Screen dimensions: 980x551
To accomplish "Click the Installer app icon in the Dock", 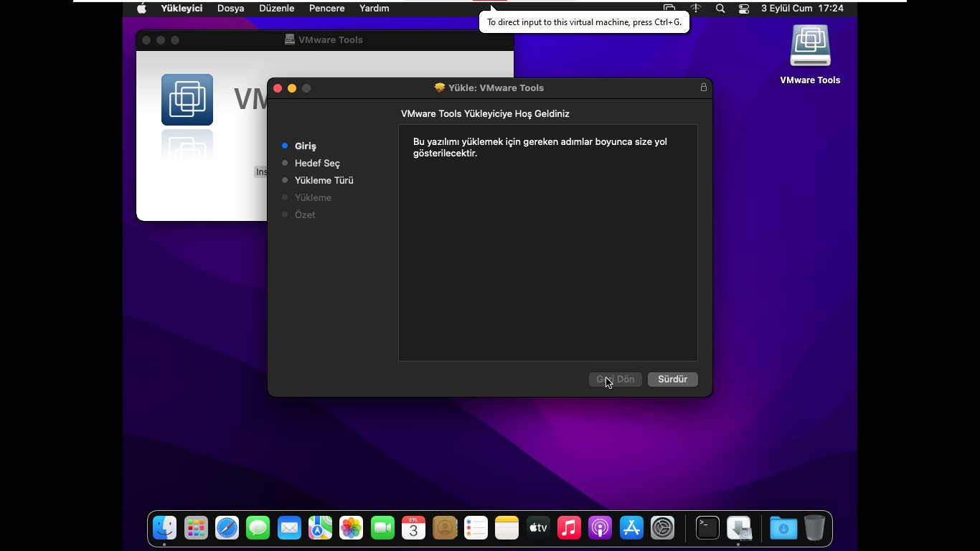I will click(x=739, y=529).
